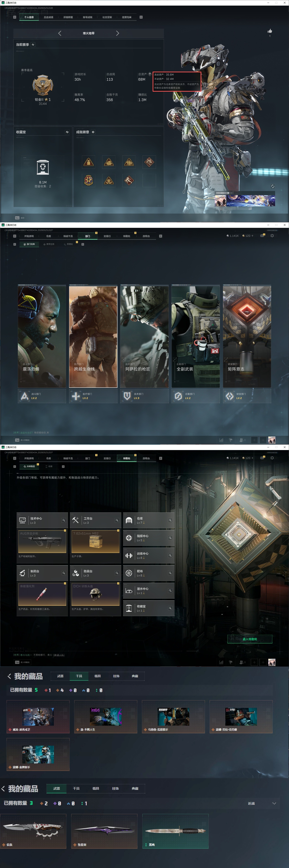Open the 研发部门 LV.2 department button
Viewport: 289px width, 868px height.
click(247, 396)
